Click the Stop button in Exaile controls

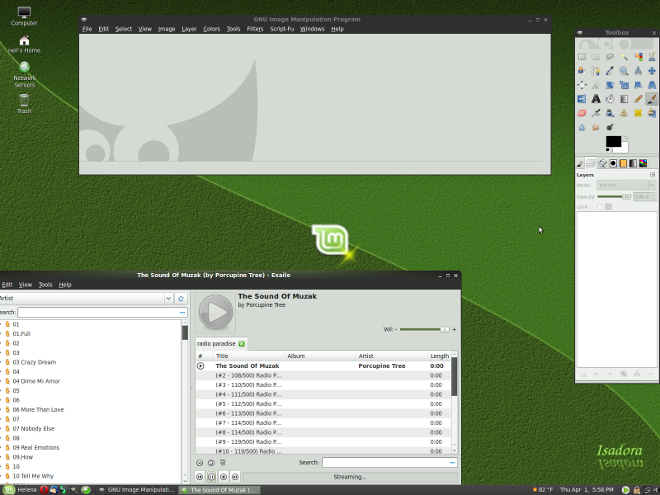[223, 476]
